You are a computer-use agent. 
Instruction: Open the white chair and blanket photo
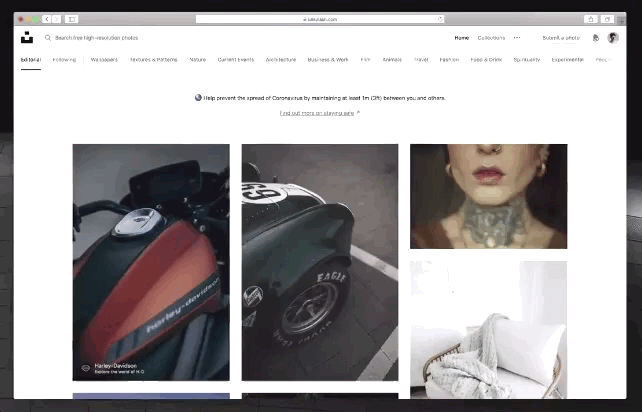tap(488, 330)
